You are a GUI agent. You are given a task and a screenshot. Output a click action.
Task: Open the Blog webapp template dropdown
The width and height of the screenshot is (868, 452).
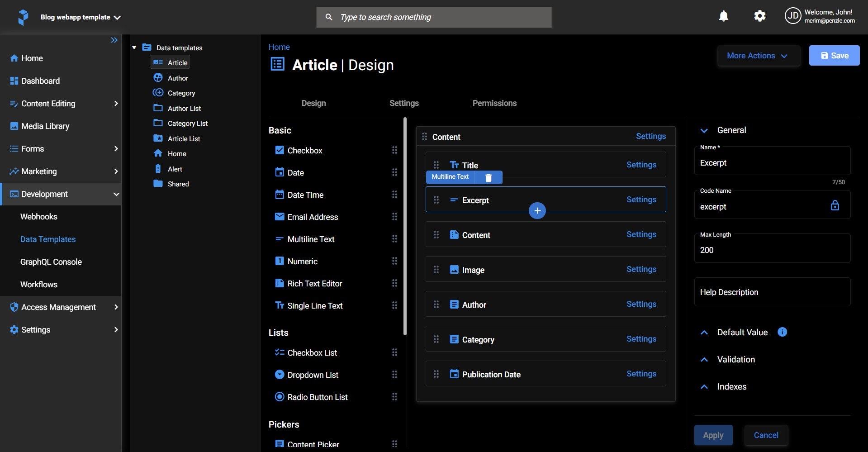click(x=81, y=17)
